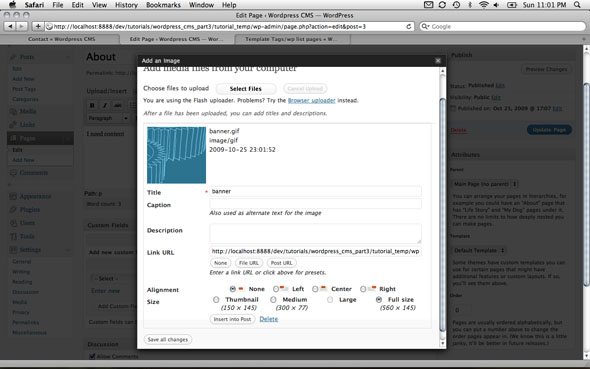Open Media in admin sidebar
The height and width of the screenshot is (369, 590).
point(28,111)
